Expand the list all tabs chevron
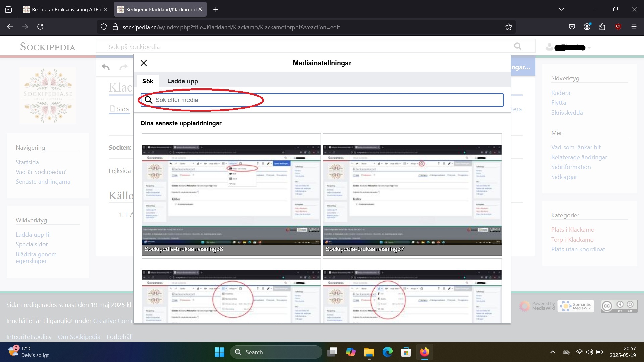The width and height of the screenshot is (644, 362). 561,9
